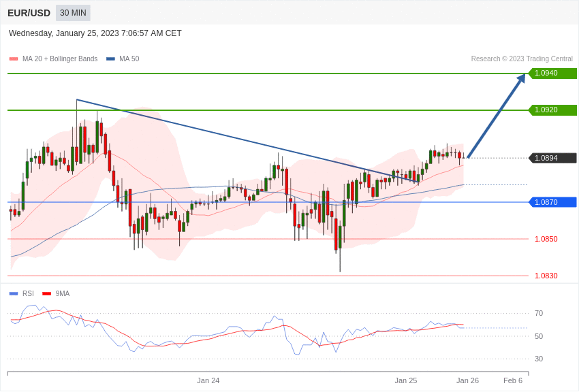Select the EUR/USD symbol title

tap(29, 13)
